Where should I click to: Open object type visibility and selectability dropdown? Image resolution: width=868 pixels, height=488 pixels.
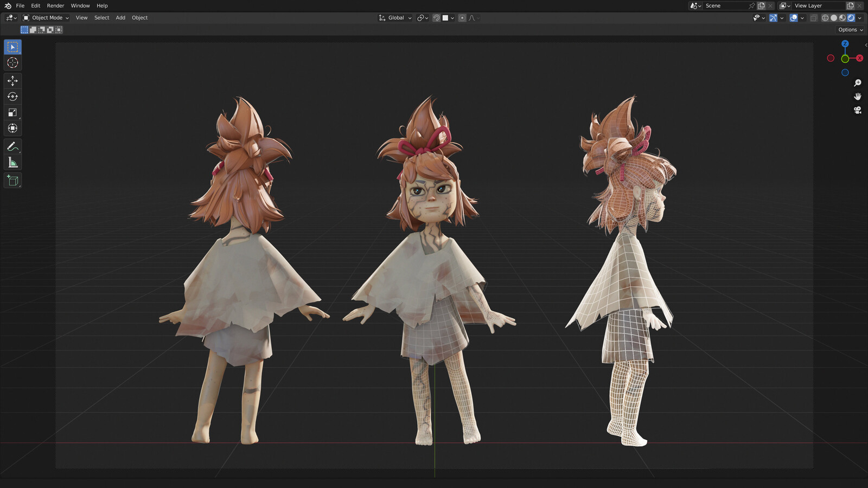(x=759, y=18)
